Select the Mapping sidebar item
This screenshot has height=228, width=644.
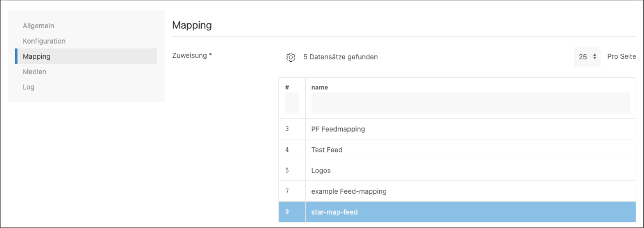(x=37, y=56)
